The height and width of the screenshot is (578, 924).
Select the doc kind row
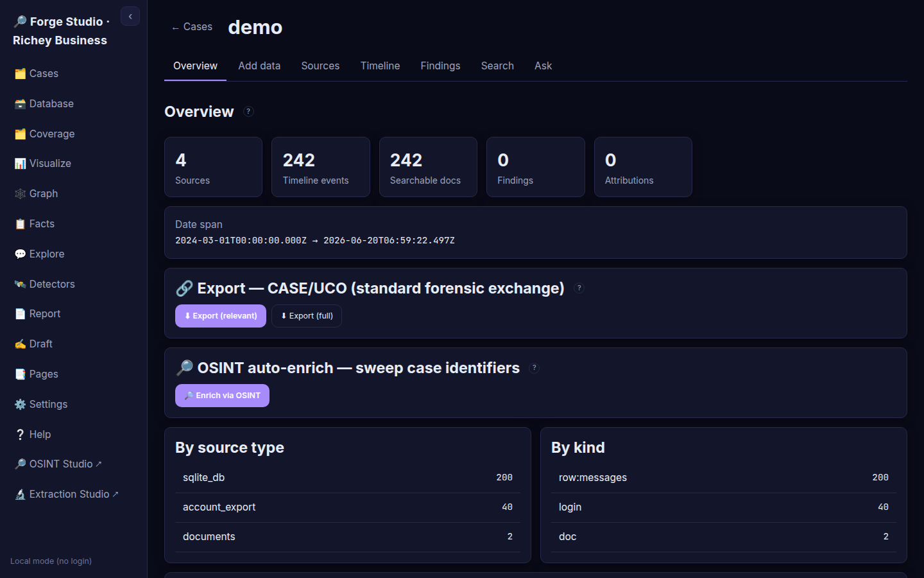click(724, 537)
